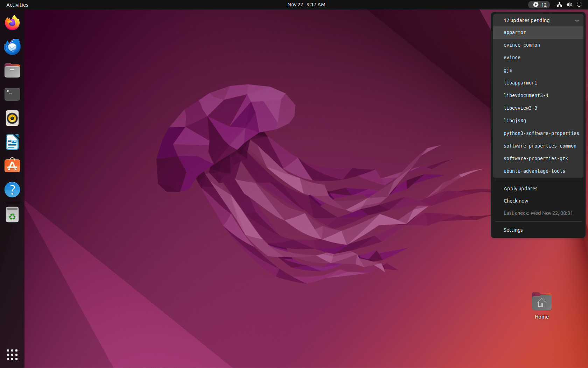The height and width of the screenshot is (368, 588).
Task: Click Activities in the top bar
Action: tap(17, 5)
